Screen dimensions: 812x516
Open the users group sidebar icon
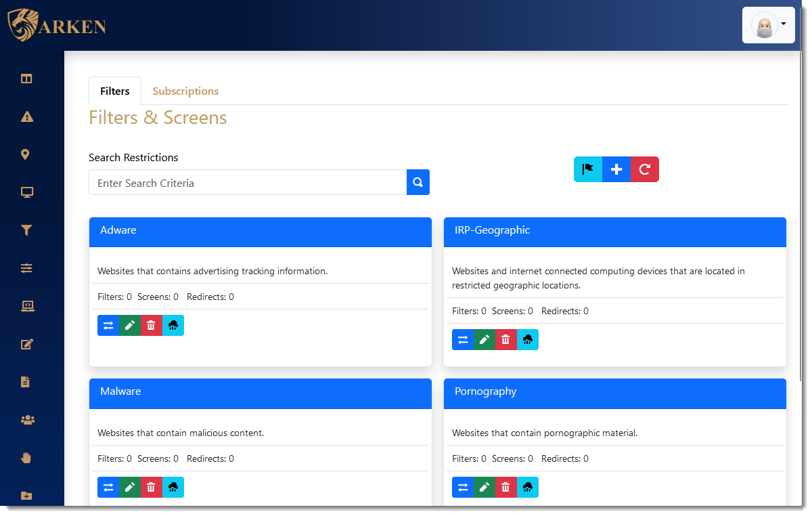pyautogui.click(x=27, y=420)
